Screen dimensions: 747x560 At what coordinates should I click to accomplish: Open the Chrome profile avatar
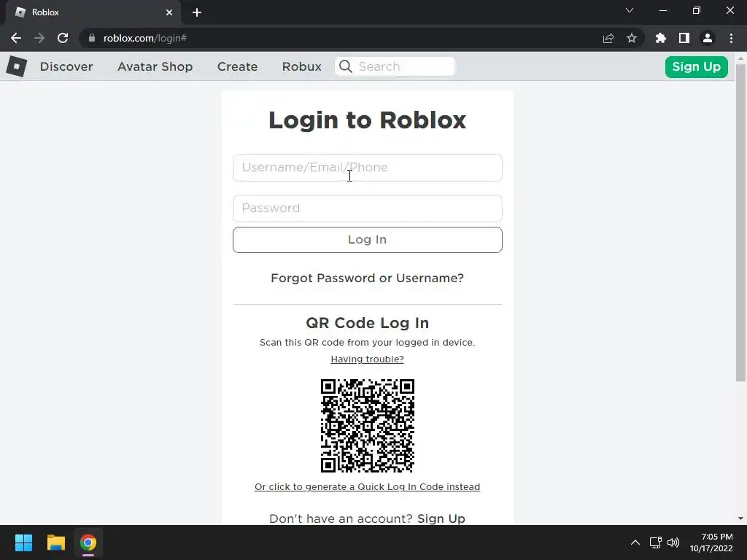(x=708, y=38)
